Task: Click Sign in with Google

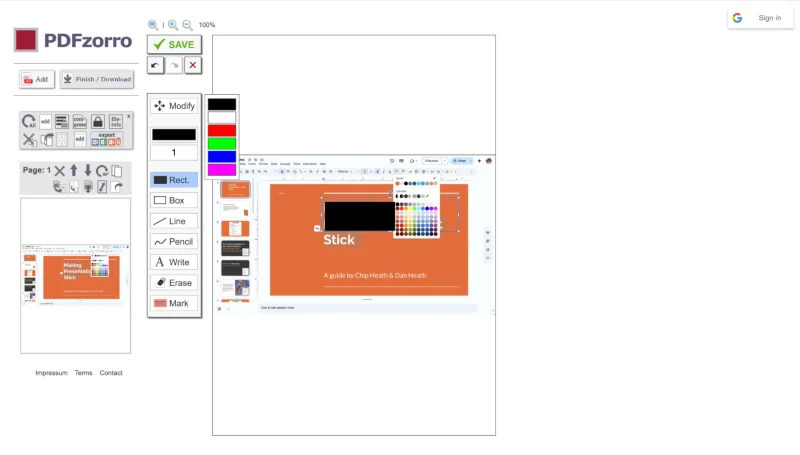Action: pyautogui.click(x=760, y=18)
